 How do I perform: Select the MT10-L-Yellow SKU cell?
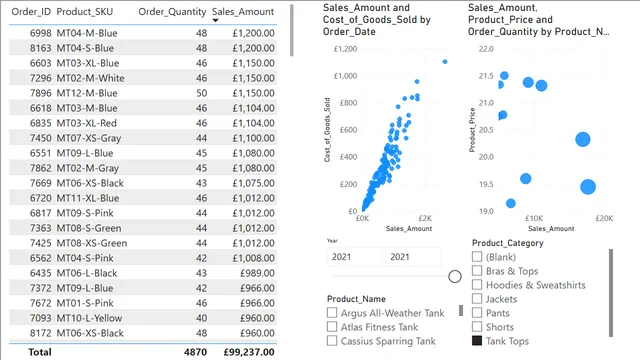[x=89, y=318]
